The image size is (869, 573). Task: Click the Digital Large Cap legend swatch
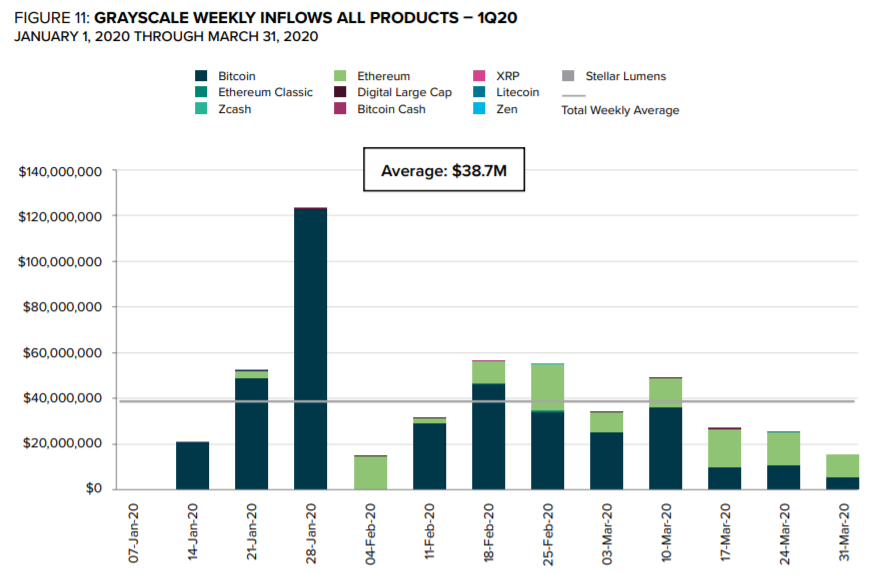click(x=339, y=92)
